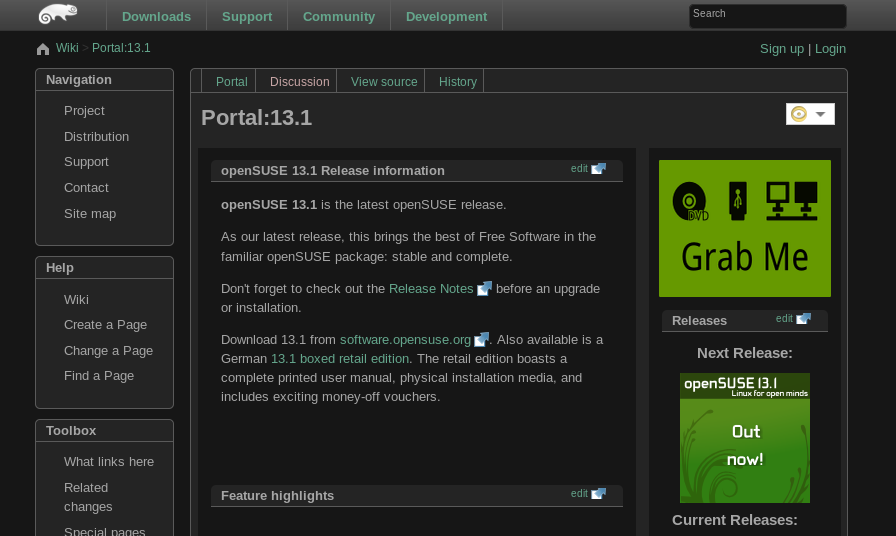Open the Support top menu
This screenshot has width=896, height=536.
click(247, 17)
